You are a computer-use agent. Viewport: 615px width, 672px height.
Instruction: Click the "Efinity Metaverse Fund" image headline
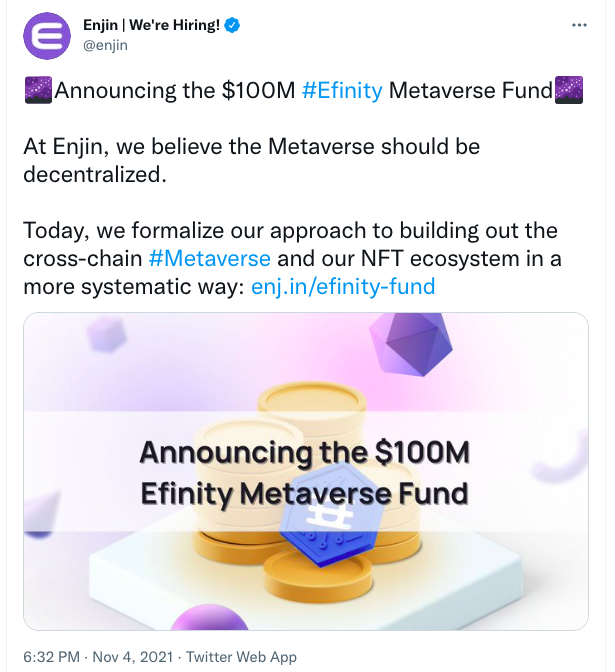coord(304,493)
